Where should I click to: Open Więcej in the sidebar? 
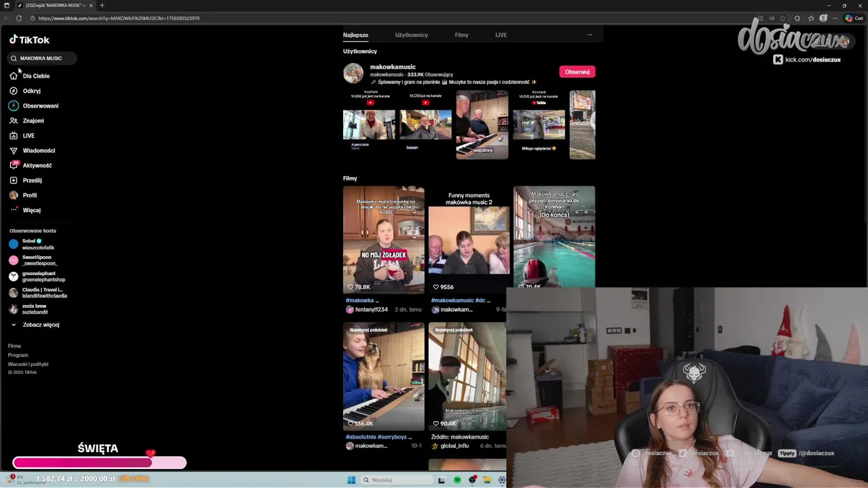click(x=25, y=210)
